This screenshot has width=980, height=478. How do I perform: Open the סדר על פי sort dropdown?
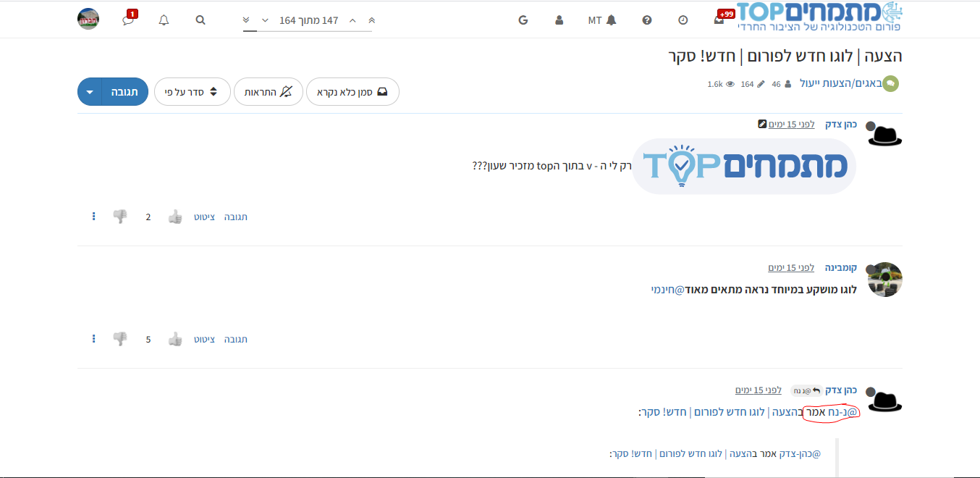tap(193, 92)
